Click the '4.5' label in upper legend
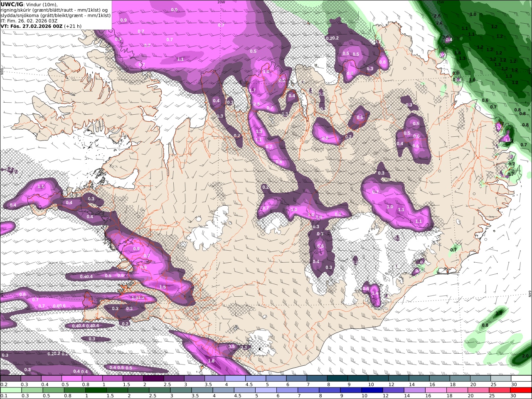 (249, 384)
